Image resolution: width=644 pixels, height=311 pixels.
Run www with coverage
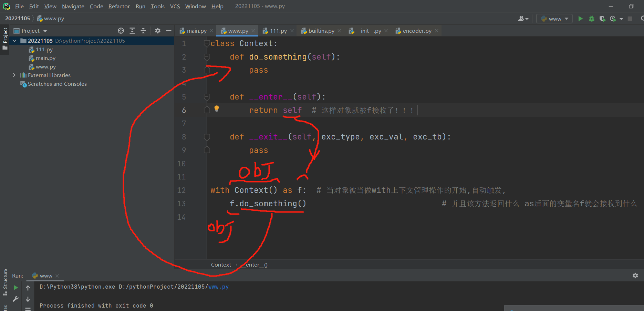coord(602,19)
